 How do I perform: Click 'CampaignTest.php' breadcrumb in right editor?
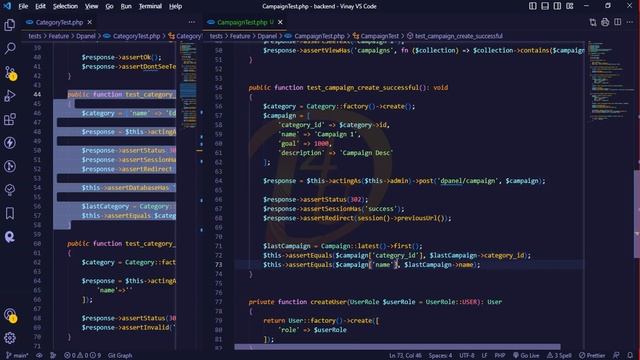pos(319,36)
